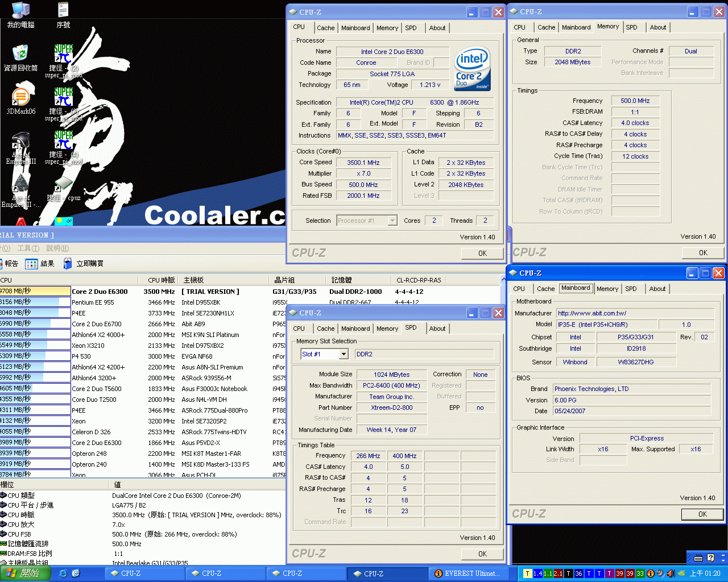This screenshot has width=728, height=582.
Task: Click the blue 1.4 tray sensor icon
Action: [x=537, y=573]
